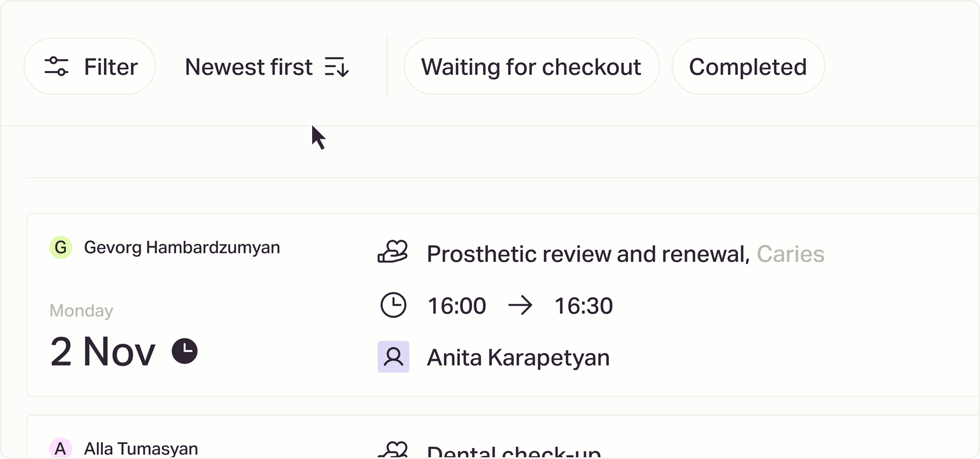Click the arrow between appointment times
Screen dimensions: 980x459
[x=520, y=305]
